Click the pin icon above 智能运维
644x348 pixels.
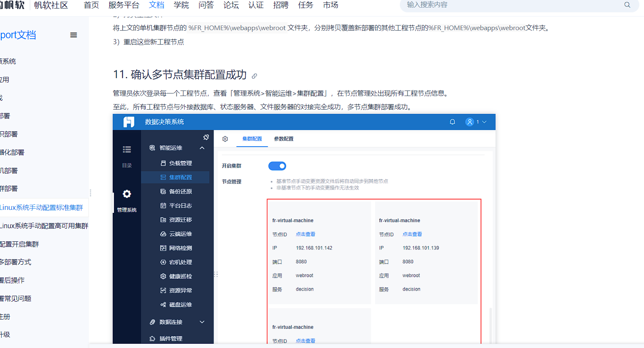[x=206, y=137]
